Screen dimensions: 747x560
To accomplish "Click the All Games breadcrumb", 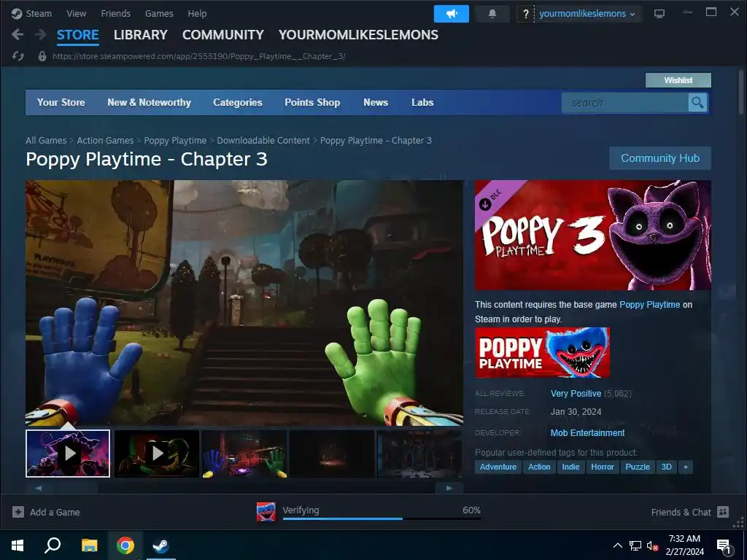I will tap(46, 141).
